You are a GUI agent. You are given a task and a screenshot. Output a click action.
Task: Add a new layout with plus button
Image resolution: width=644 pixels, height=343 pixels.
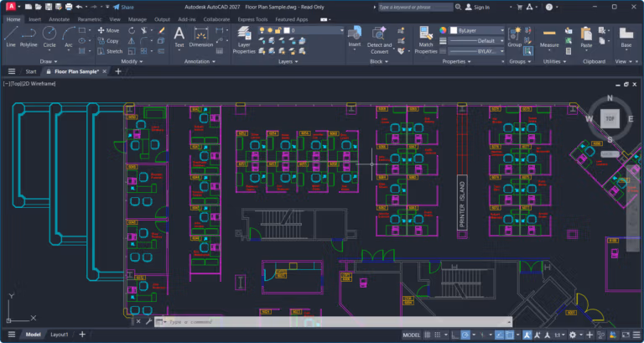[82, 335]
